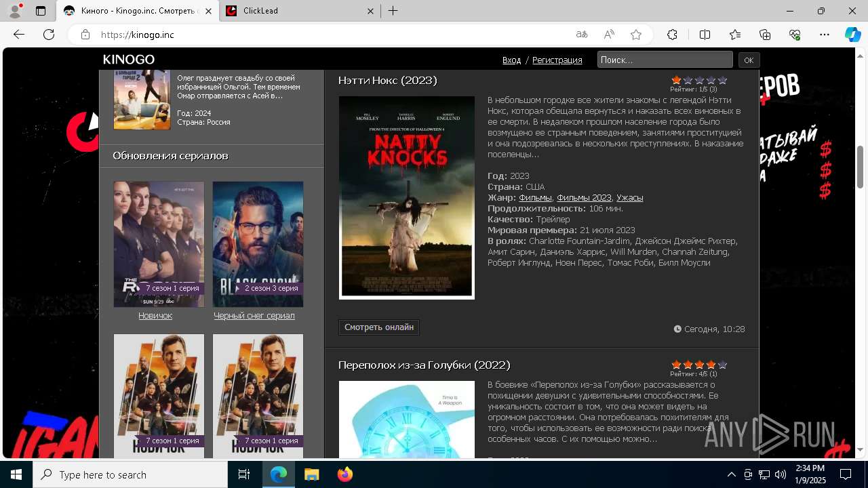
Task: Open the Переполох из-за Голубки clock poster
Action: tap(407, 419)
